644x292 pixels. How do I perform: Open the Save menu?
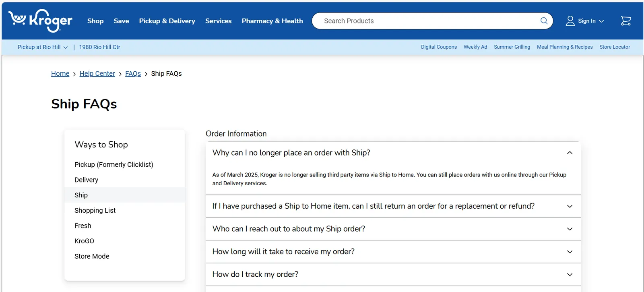121,21
